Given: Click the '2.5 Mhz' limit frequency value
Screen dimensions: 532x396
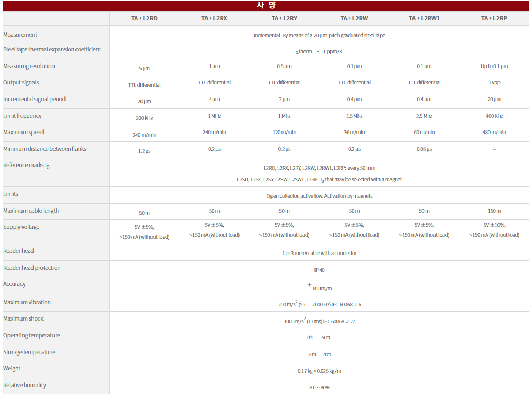Looking at the screenshot, I should [424, 116].
